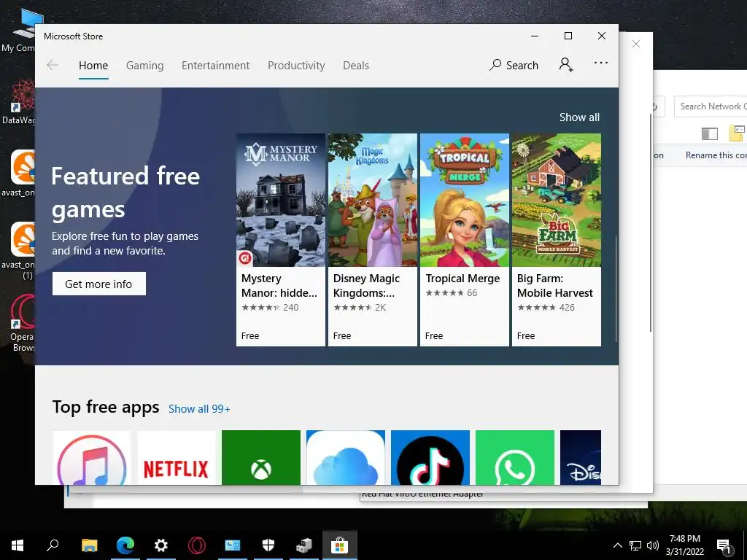
Task: Launch Opera from the taskbar
Action: click(197, 545)
